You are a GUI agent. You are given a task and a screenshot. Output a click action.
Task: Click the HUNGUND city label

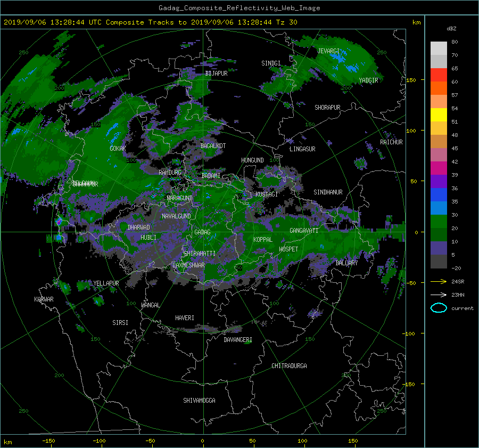[252, 160]
